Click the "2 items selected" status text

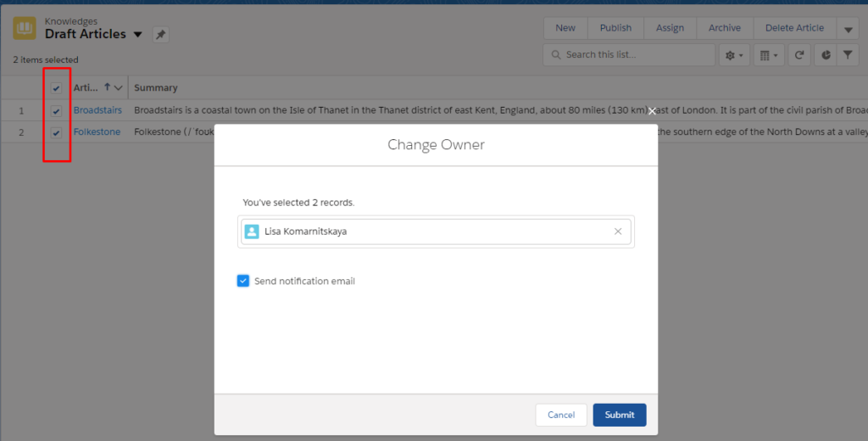click(x=46, y=60)
